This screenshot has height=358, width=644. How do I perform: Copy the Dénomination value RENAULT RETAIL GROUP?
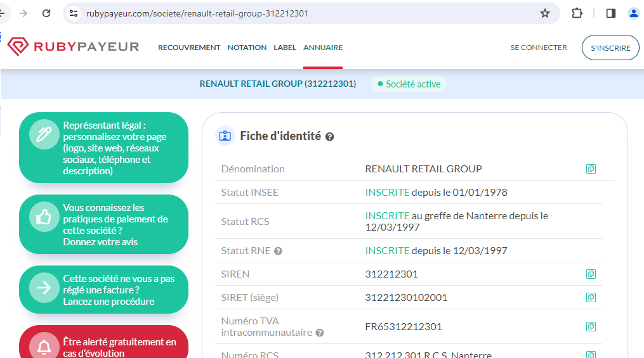(591, 169)
